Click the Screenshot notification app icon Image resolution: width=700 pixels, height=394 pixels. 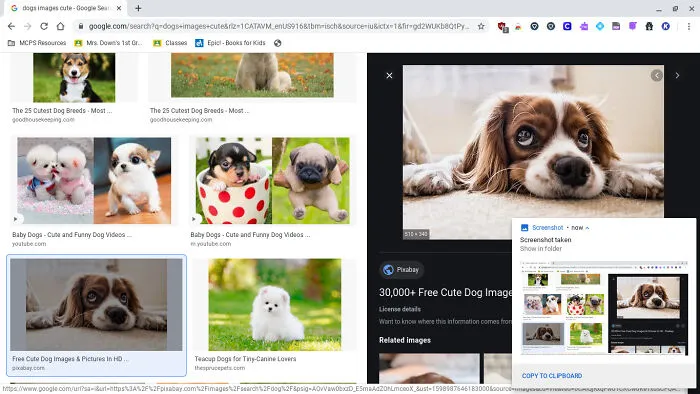(525, 228)
